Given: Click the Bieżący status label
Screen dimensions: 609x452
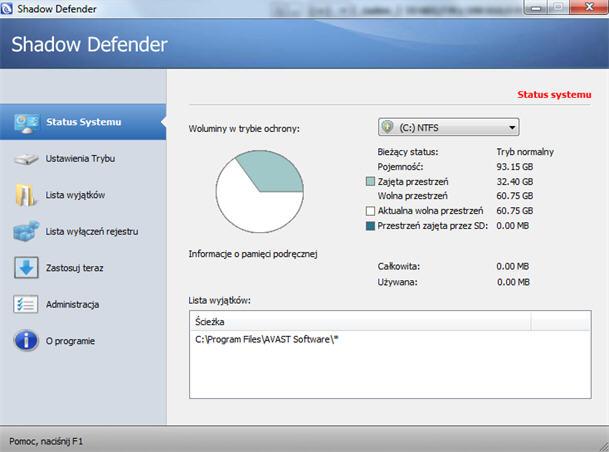Looking at the screenshot, I should [x=408, y=152].
